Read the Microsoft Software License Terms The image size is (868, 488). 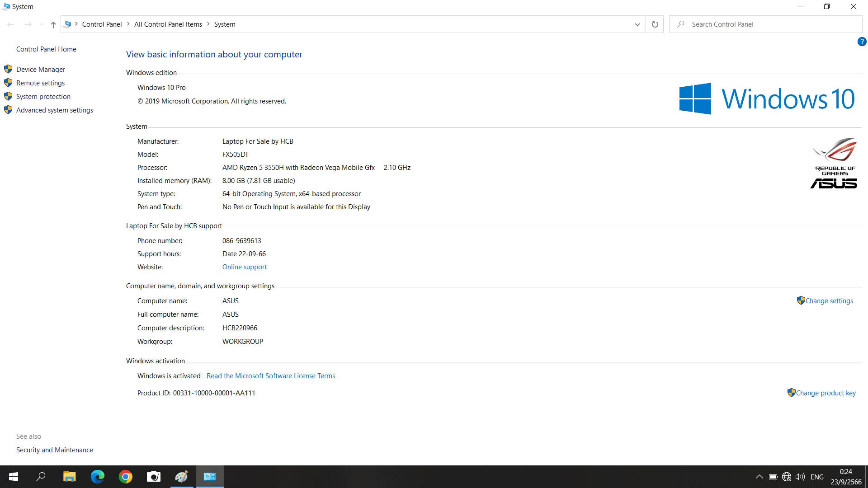click(x=271, y=375)
